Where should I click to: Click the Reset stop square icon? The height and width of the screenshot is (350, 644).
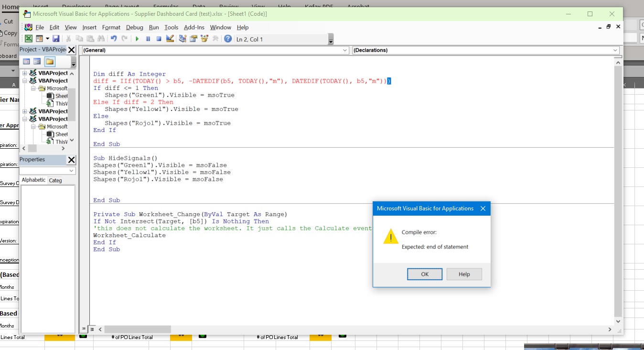159,39
